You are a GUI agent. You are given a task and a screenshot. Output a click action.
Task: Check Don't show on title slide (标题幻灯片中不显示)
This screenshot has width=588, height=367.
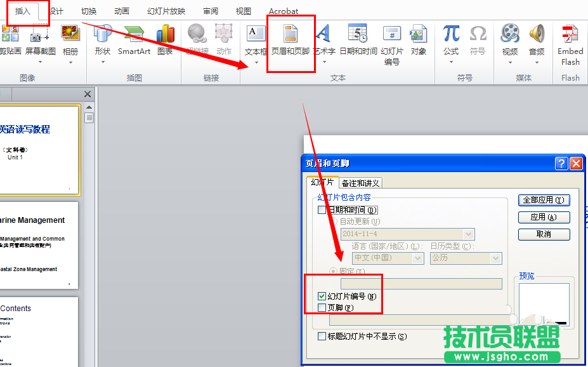point(322,337)
